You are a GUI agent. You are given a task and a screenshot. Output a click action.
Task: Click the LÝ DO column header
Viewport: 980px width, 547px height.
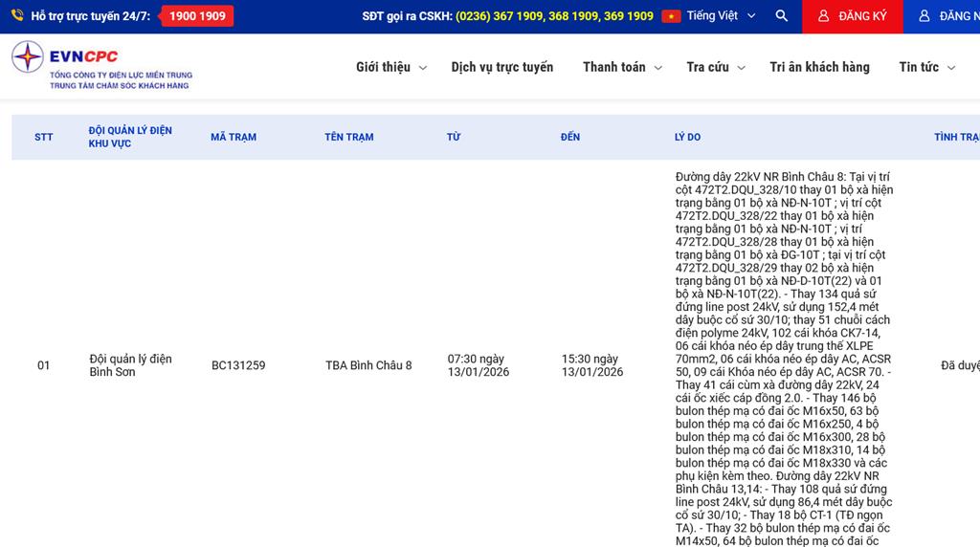[687, 137]
